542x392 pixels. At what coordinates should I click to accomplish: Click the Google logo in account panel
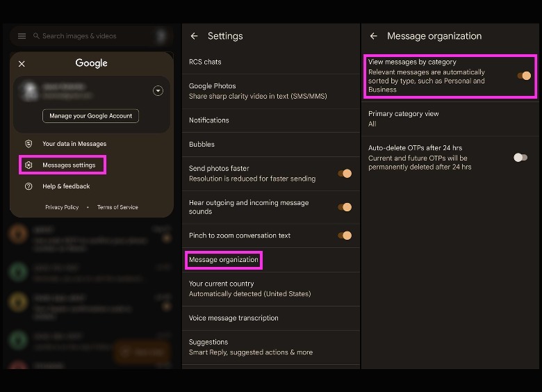91,63
